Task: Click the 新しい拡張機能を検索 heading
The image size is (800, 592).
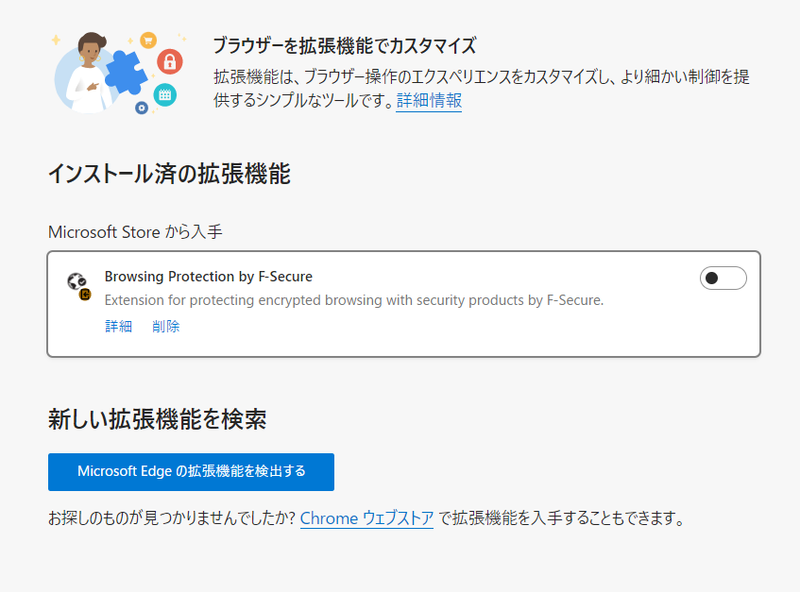Action: pos(157,420)
